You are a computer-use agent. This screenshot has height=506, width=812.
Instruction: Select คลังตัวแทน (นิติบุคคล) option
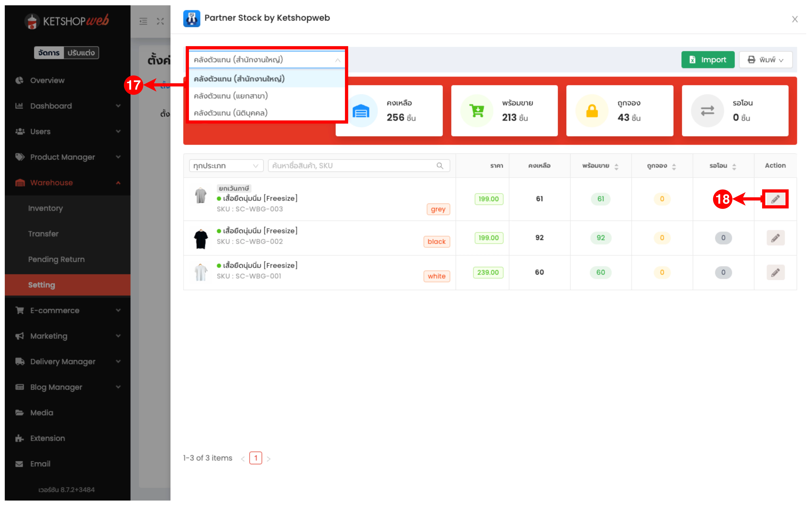pyautogui.click(x=231, y=113)
